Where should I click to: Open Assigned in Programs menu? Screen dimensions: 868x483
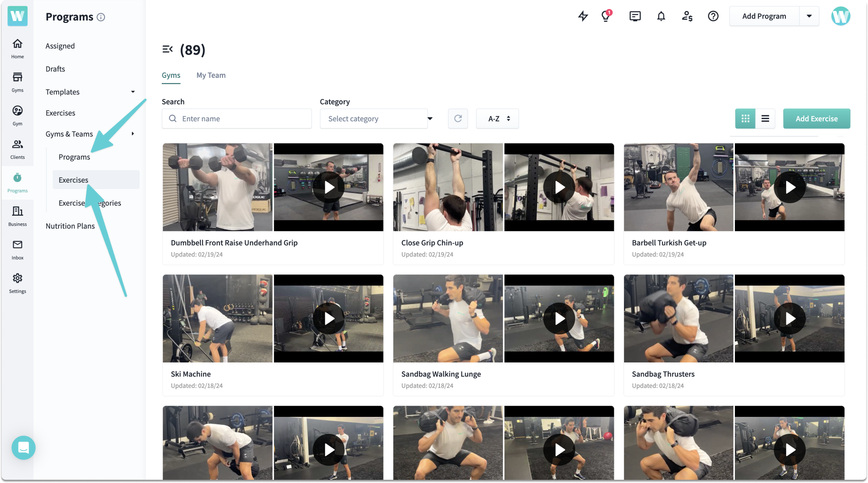click(60, 46)
